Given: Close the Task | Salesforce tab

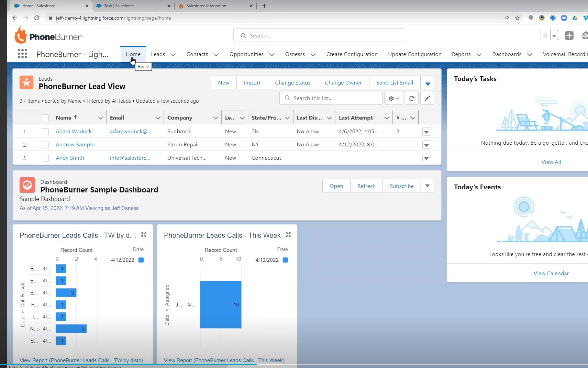Looking at the screenshot, I should (x=169, y=6).
